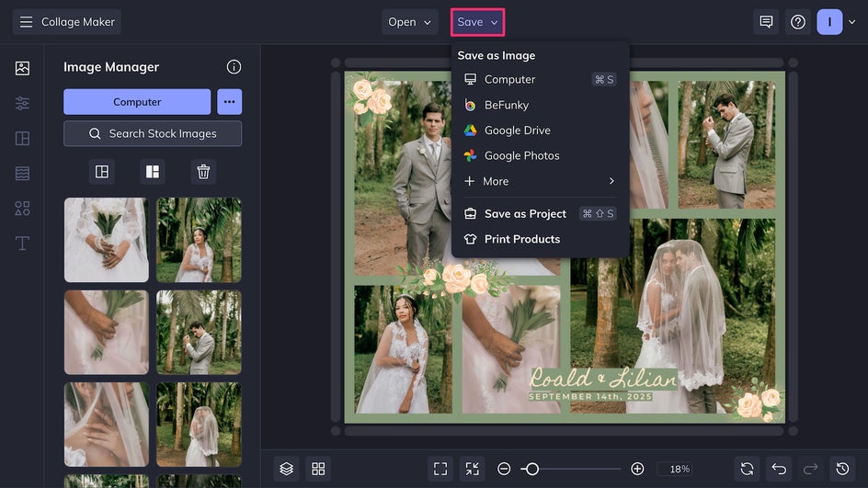Select the bride portrait collage cell

pyautogui.click(x=403, y=349)
